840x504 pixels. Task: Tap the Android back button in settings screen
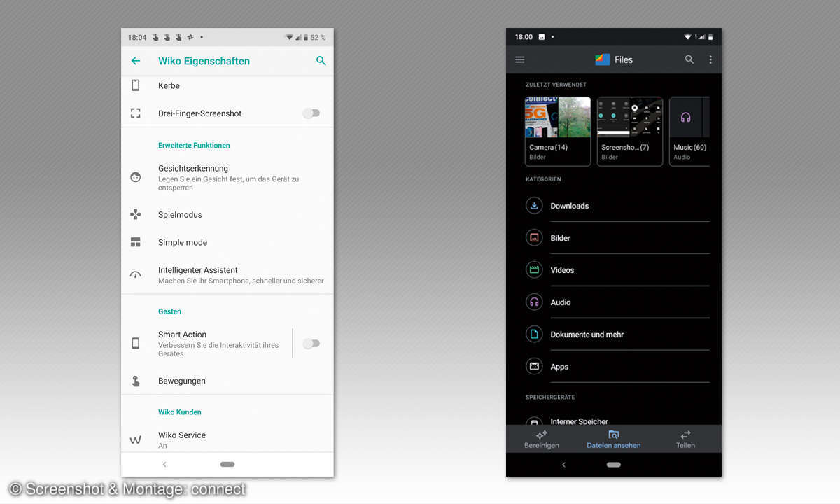(x=164, y=464)
